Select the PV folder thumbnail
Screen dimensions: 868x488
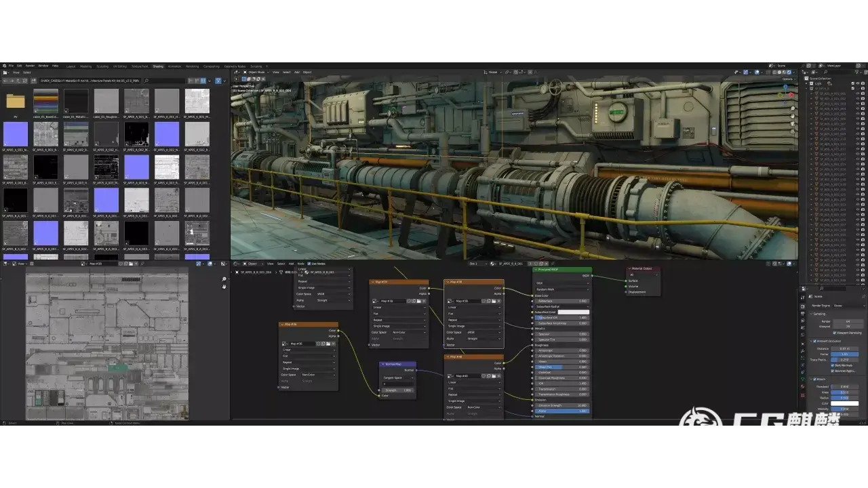[x=16, y=102]
